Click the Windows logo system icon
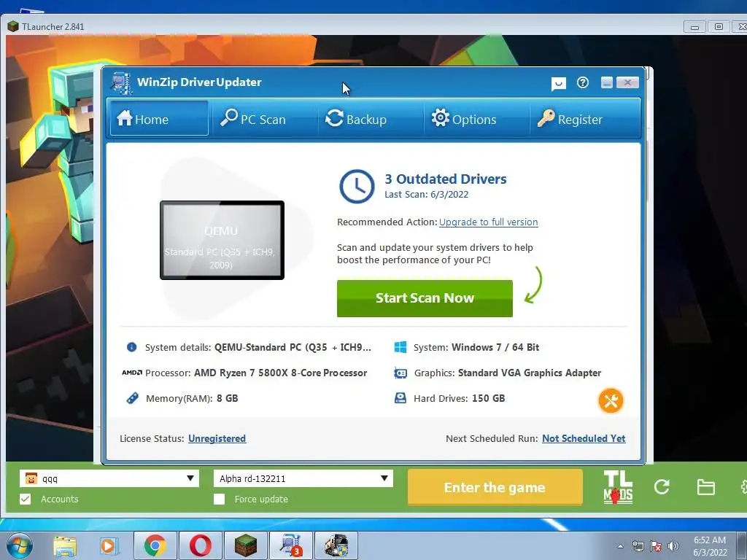The image size is (747, 560). click(400, 347)
